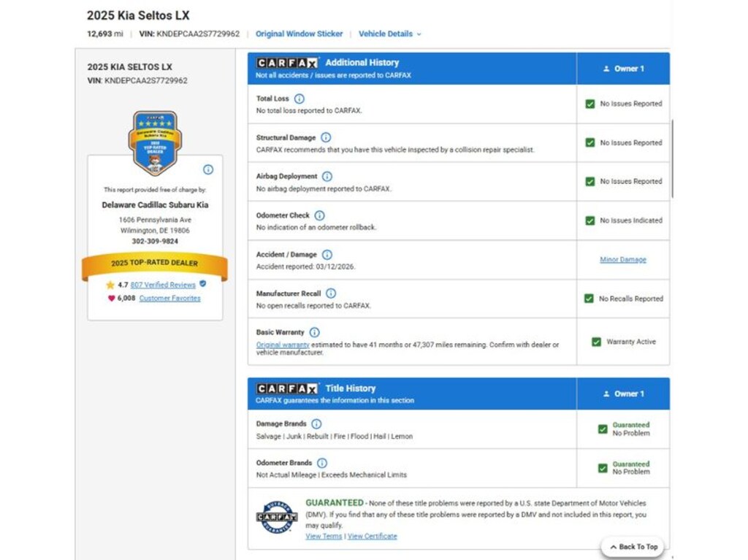Click the Odometer Brands info icon
The width and height of the screenshot is (748, 560).
(322, 463)
